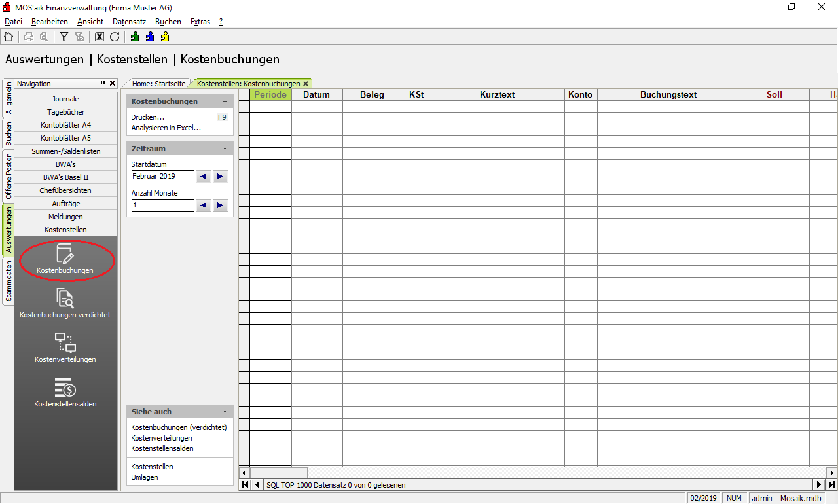This screenshot has height=504, width=838.
Task: Switch to the Home: Startseite tab
Action: [158, 84]
